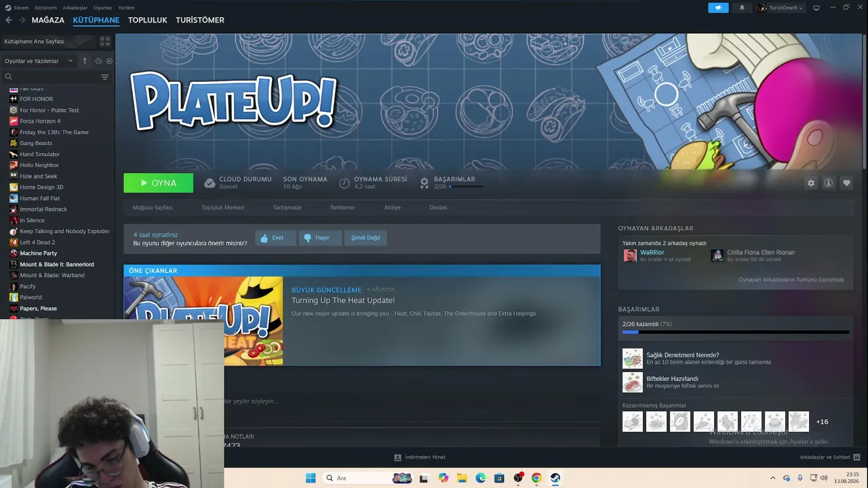Open PlateUp! settings gear icon

coord(811,183)
